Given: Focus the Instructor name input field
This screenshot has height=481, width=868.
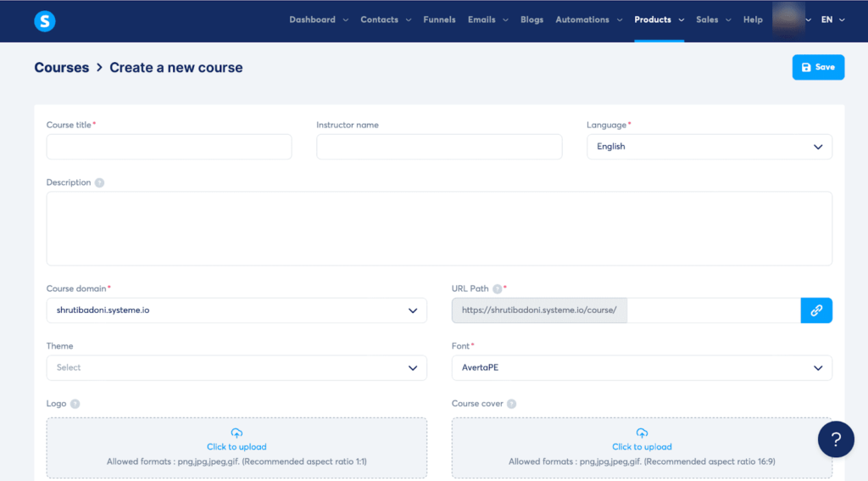Looking at the screenshot, I should pyautogui.click(x=439, y=147).
